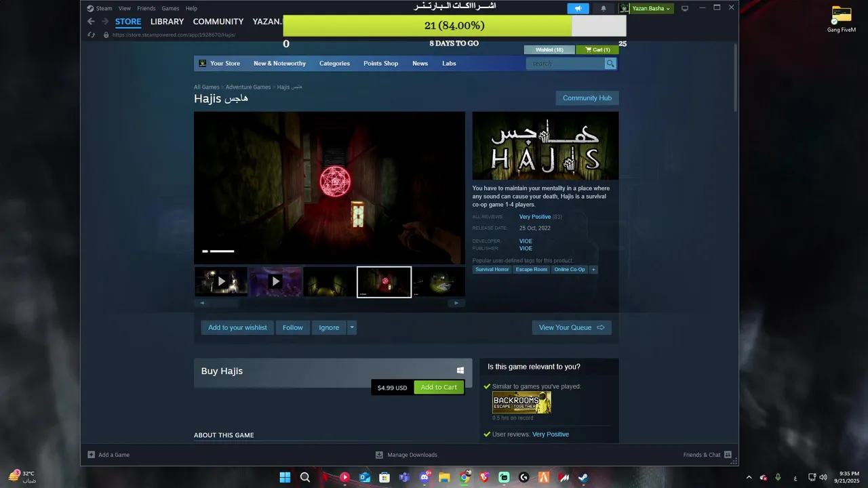This screenshot has width=868, height=488.
Task: Open the Gang FiveM desktop folder
Action: [x=842, y=19]
